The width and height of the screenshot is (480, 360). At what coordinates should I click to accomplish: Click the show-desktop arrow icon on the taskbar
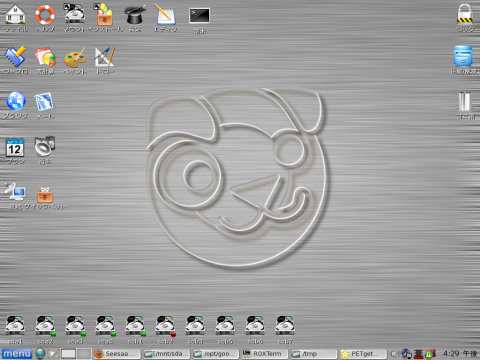coord(53,353)
